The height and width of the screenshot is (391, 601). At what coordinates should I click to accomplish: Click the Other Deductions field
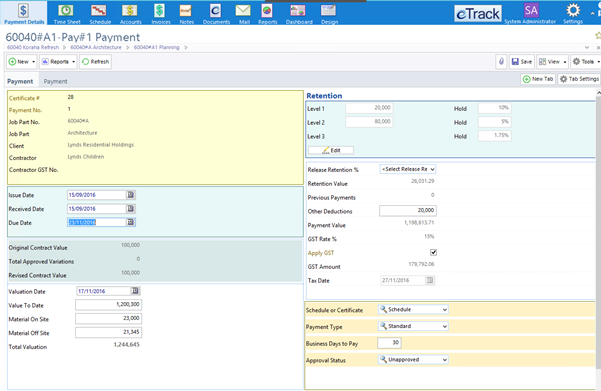pos(408,210)
